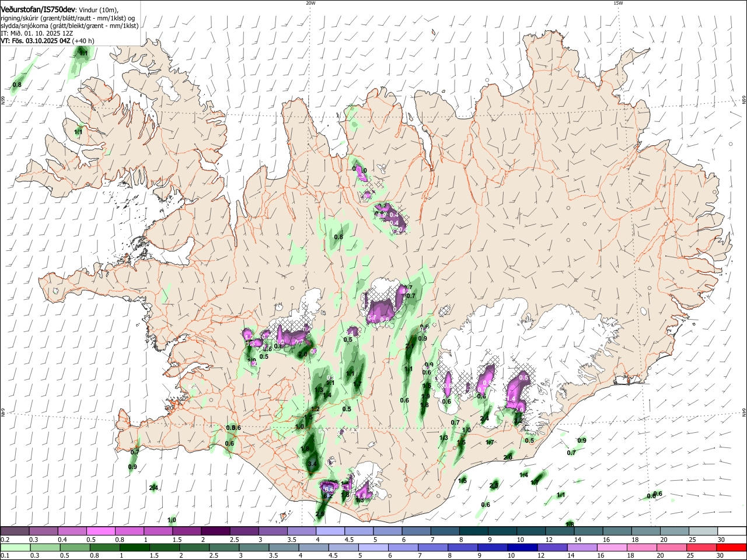The image size is (747, 560).
Task: Pick the lower-scale pink swatch between 18 and 20
Action: (x=643, y=547)
